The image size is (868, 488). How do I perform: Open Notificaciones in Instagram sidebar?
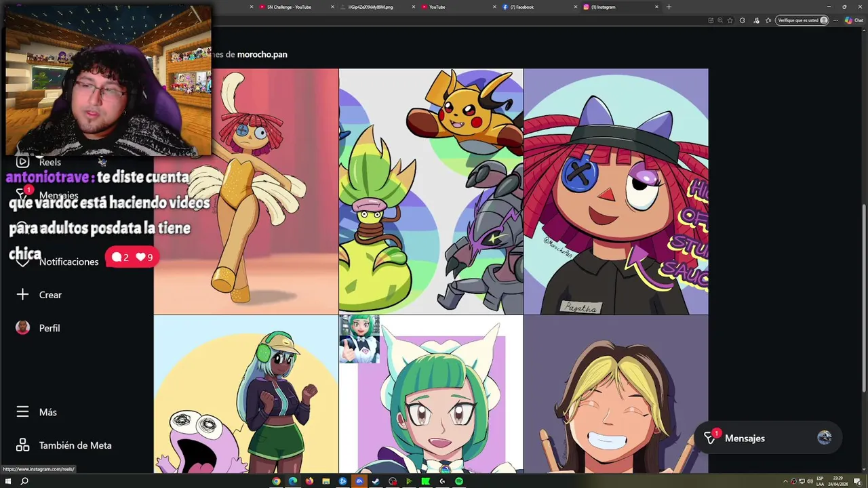click(x=58, y=262)
